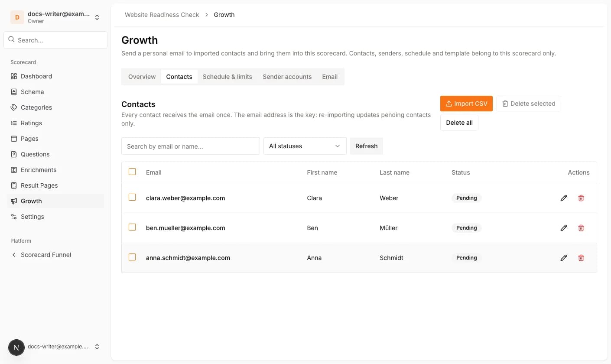Select the Clara Weber row checkbox
Screen dimensions: 611x364
[x=132, y=197]
